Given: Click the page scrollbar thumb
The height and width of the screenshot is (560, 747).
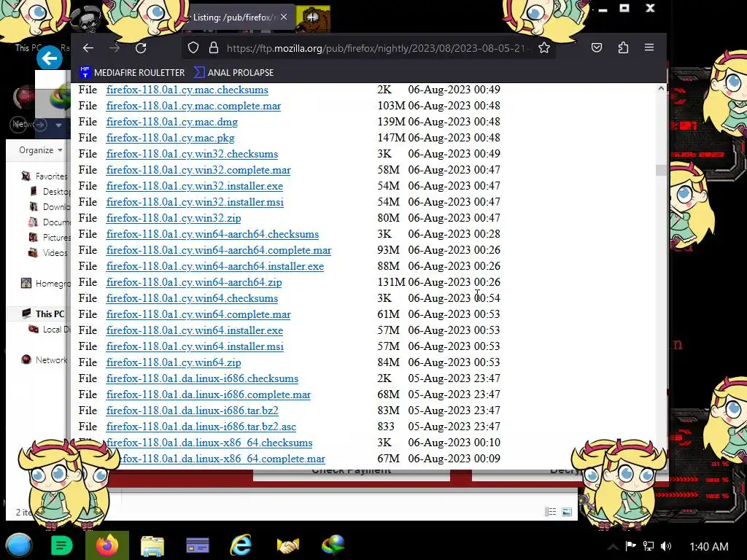Looking at the screenshot, I should 661,170.
